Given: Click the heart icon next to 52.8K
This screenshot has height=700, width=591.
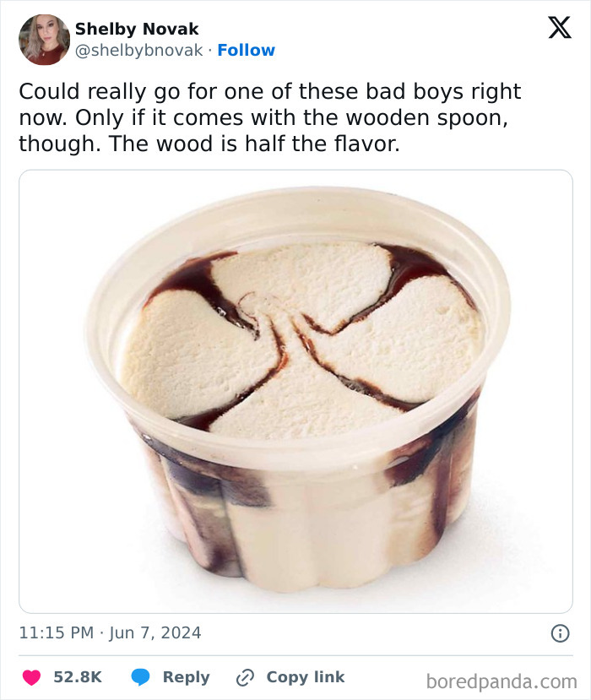Looking at the screenshot, I should [32, 676].
